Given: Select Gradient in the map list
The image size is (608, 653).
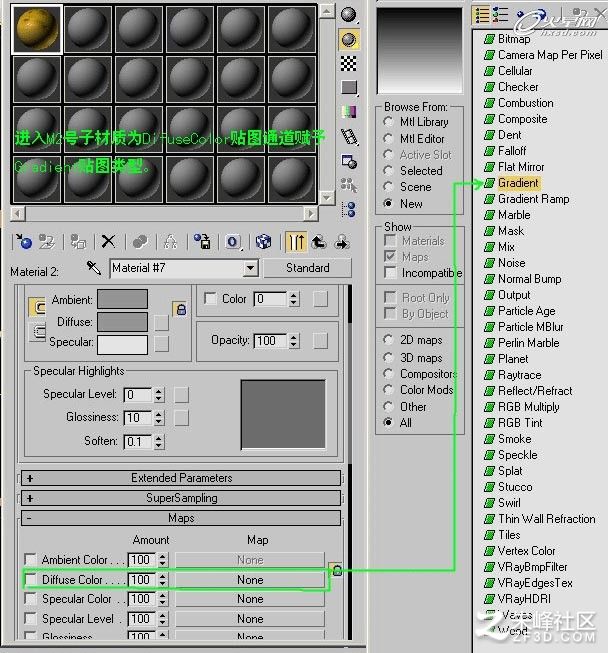Looking at the screenshot, I should tap(518, 183).
